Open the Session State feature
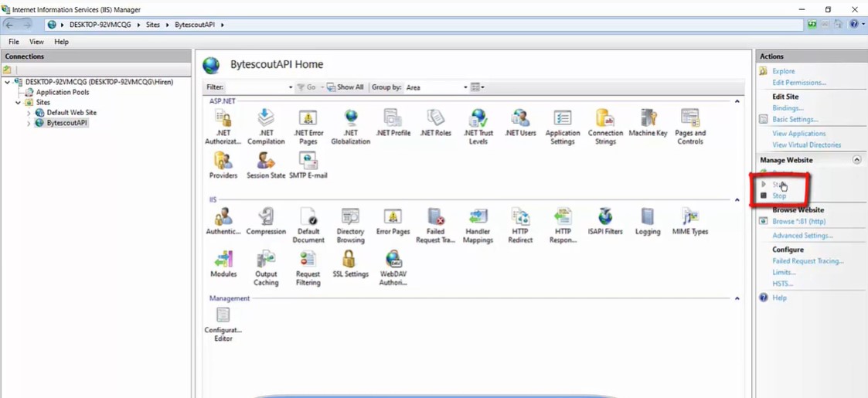Viewport: 868px width, 398px height. click(x=266, y=165)
